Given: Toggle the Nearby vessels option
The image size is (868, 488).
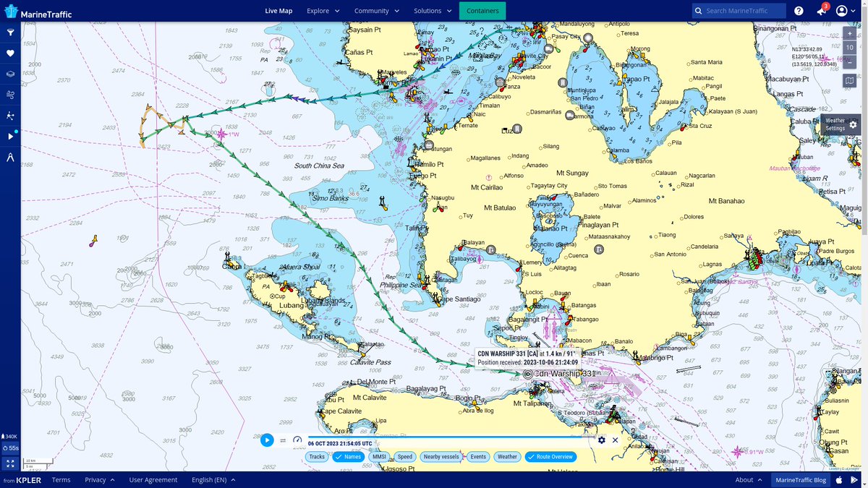Looking at the screenshot, I should [x=441, y=457].
